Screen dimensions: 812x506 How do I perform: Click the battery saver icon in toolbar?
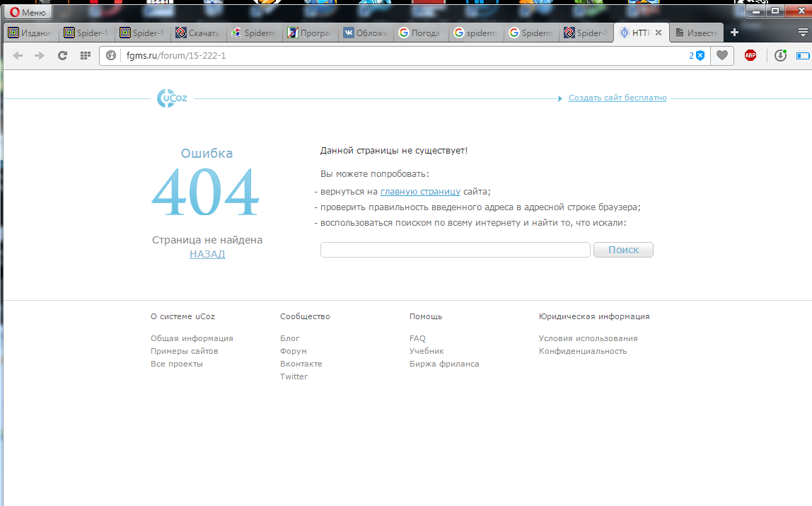804,55
